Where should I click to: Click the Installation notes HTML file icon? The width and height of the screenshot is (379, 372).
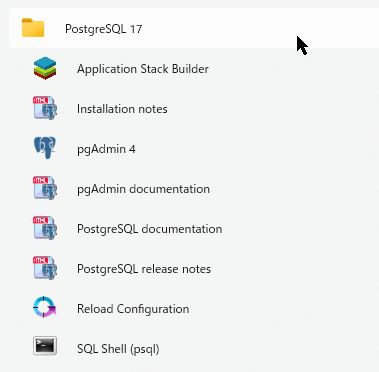point(45,108)
